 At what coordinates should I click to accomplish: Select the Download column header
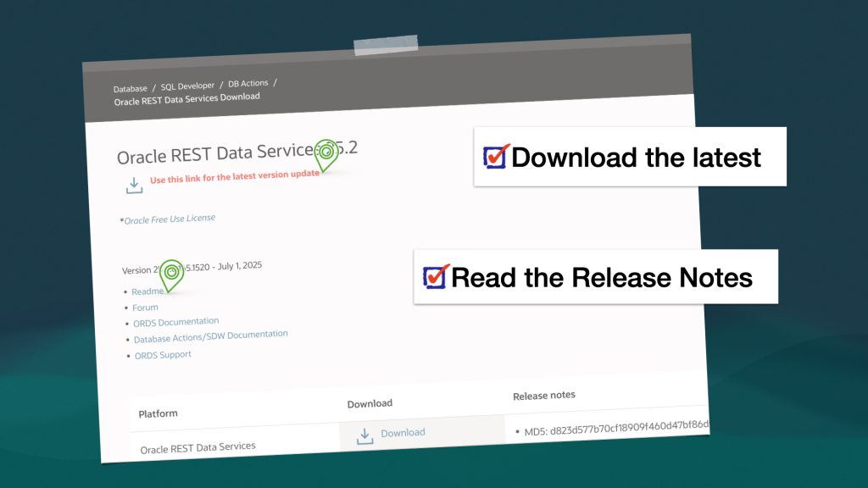(370, 404)
